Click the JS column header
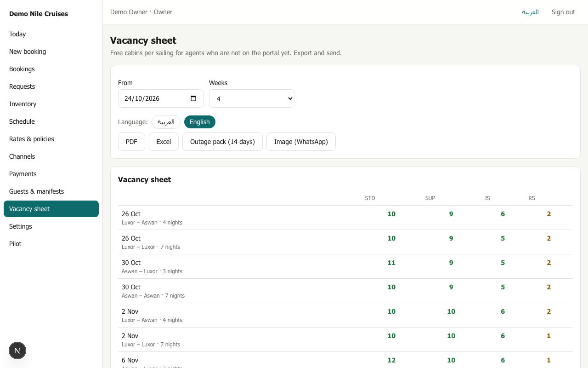 [x=487, y=198]
